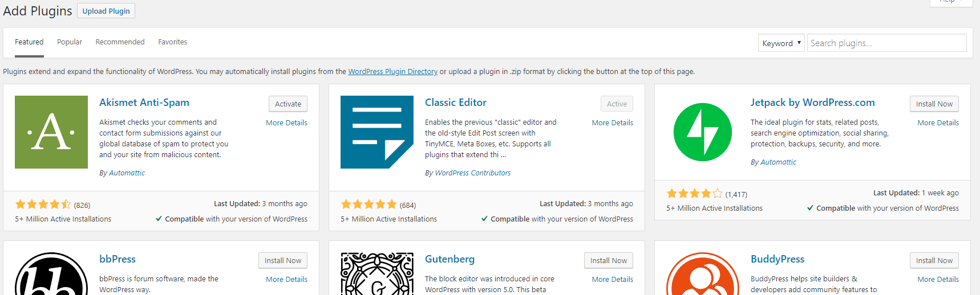
Task: Click the BuddyPress plugin logo
Action: (703, 274)
